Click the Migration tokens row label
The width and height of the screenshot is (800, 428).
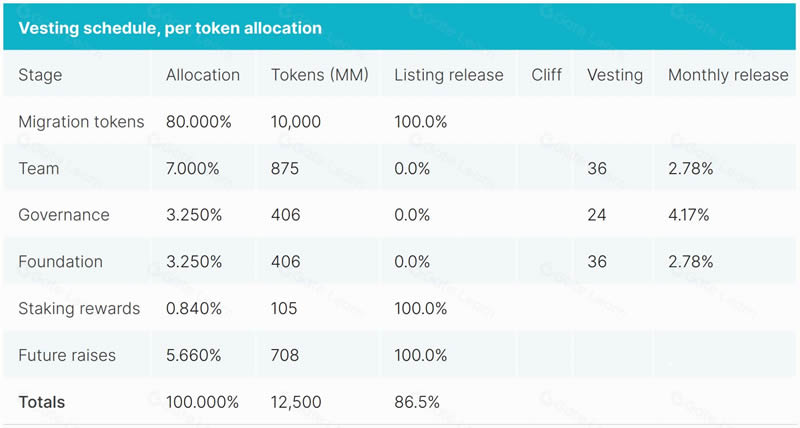coord(81,122)
